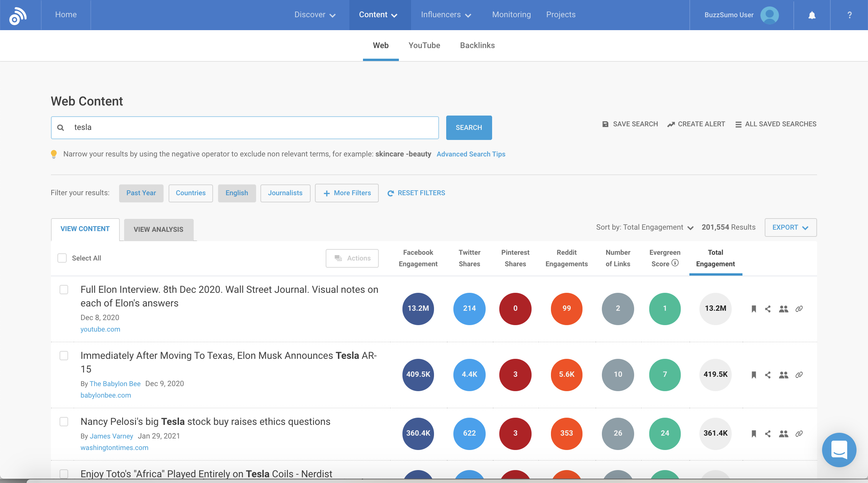Open All Saved Searches list
Screen dimensions: 868x483
(776, 124)
